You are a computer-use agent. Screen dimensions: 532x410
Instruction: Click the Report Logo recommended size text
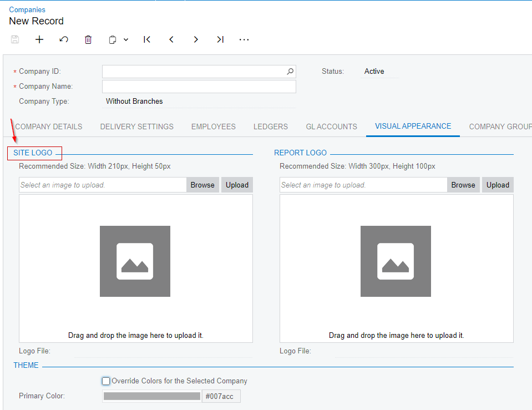click(x=357, y=166)
